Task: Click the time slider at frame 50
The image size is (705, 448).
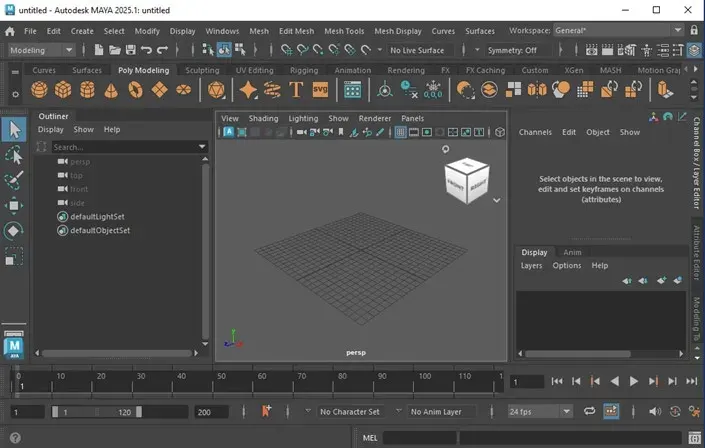Action: tap(222, 381)
